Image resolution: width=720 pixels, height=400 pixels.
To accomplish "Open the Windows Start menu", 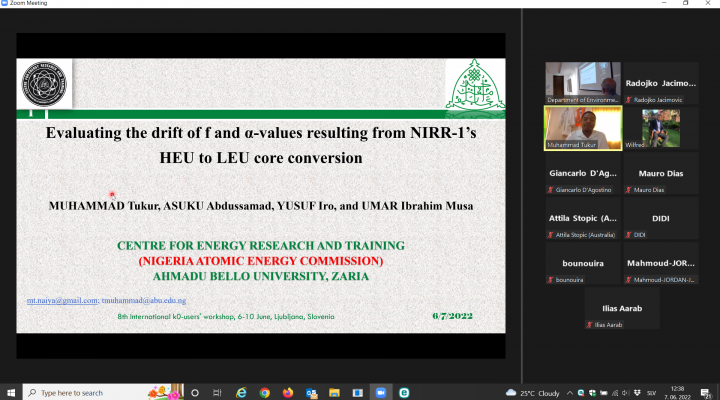I will (x=11, y=393).
